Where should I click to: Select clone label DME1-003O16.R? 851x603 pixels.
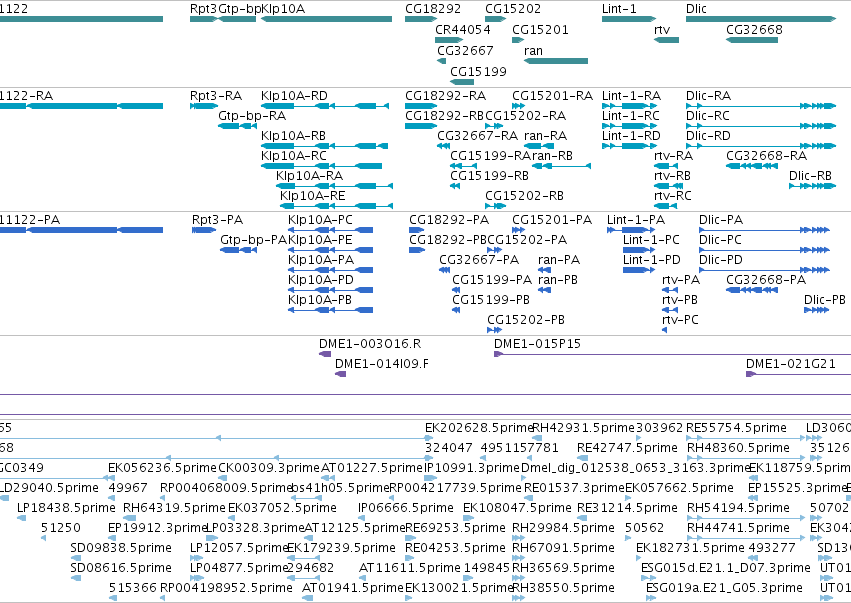pos(370,344)
